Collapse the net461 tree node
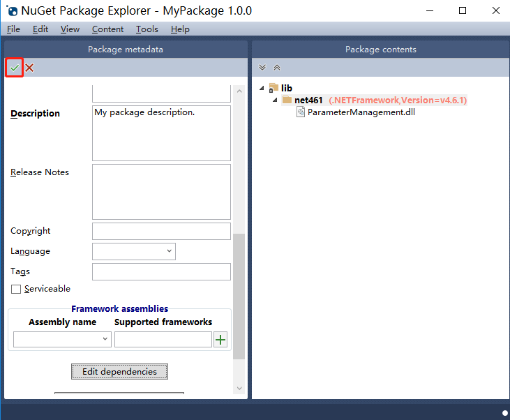Viewport: 510px width, 420px height. click(x=275, y=100)
